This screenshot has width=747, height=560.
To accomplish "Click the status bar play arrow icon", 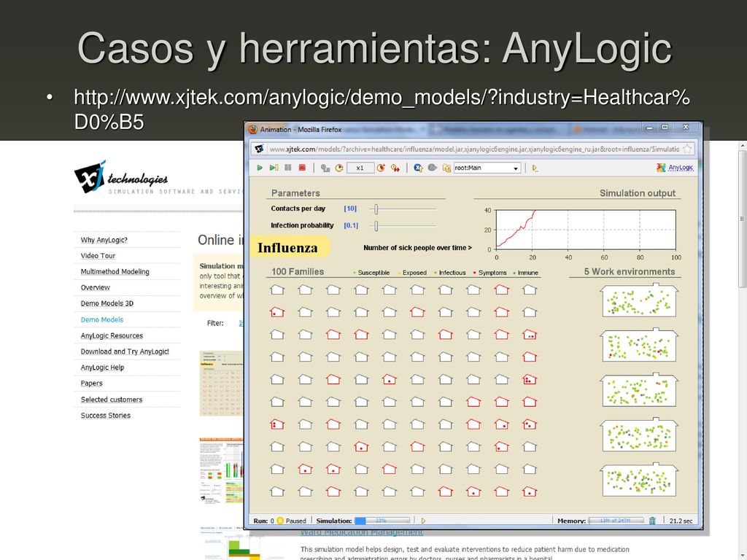I will coord(422,521).
